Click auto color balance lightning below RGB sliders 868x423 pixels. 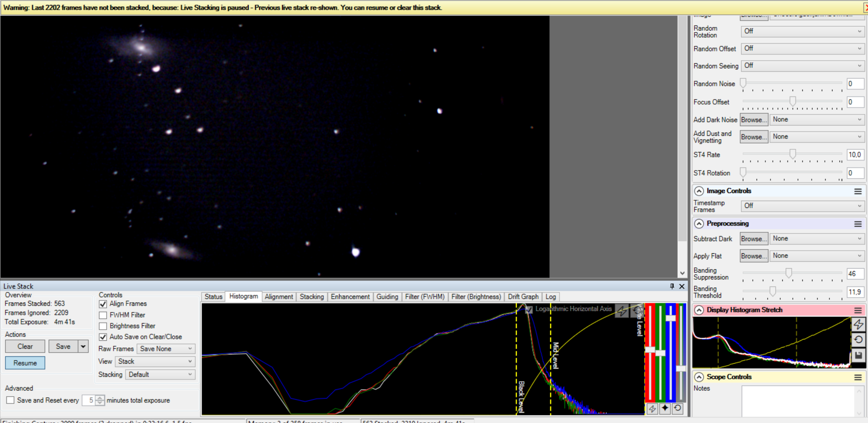pos(652,409)
